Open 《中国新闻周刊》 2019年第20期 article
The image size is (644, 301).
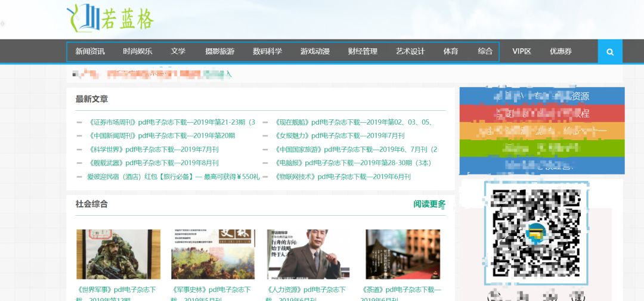point(161,135)
